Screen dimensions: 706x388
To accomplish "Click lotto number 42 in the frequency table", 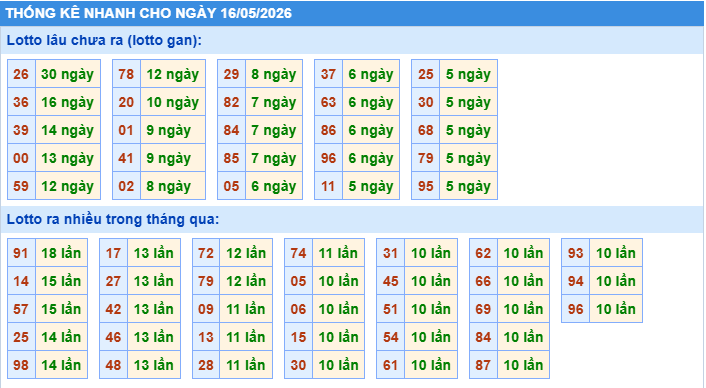I will pos(113,309).
